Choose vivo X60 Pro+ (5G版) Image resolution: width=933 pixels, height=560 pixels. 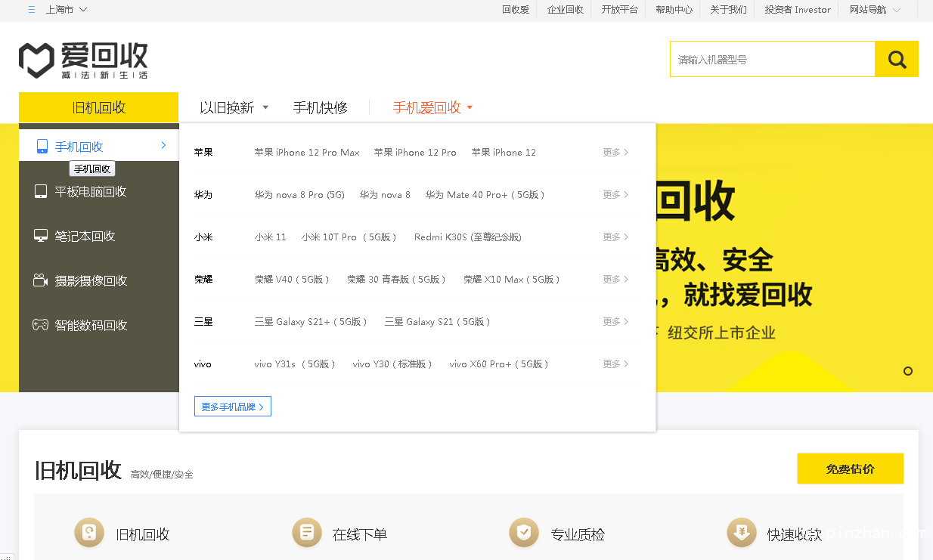(500, 364)
